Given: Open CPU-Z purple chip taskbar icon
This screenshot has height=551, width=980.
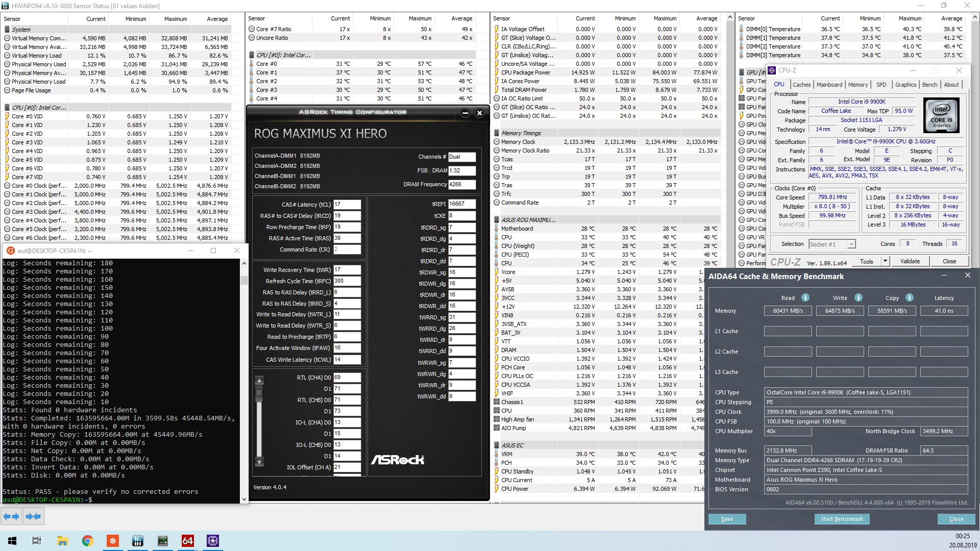Looking at the screenshot, I should click(x=212, y=541).
